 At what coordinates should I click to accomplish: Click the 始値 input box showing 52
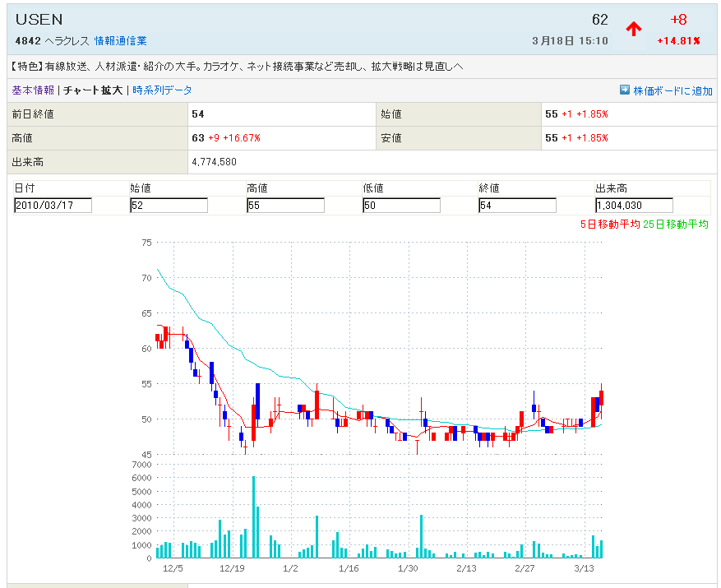[169, 206]
